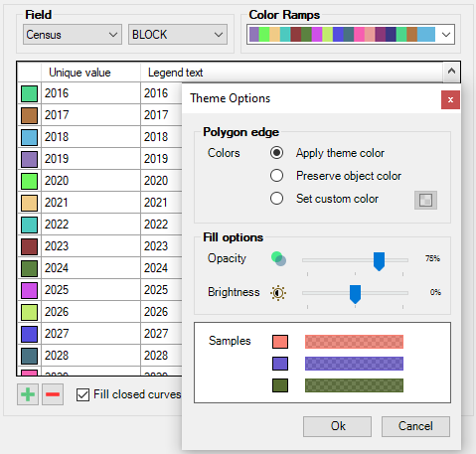
Task: Close the Theme Options dialog
Action: click(450, 99)
